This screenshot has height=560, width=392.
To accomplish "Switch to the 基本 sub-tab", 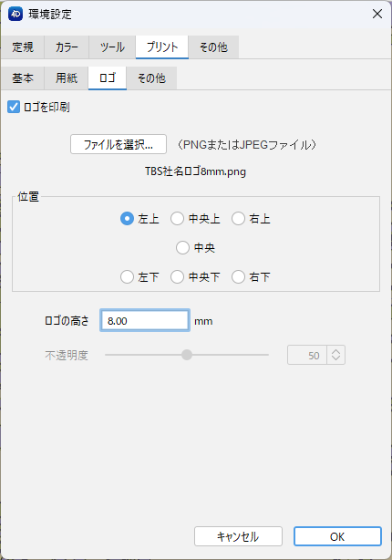I will pos(23,78).
